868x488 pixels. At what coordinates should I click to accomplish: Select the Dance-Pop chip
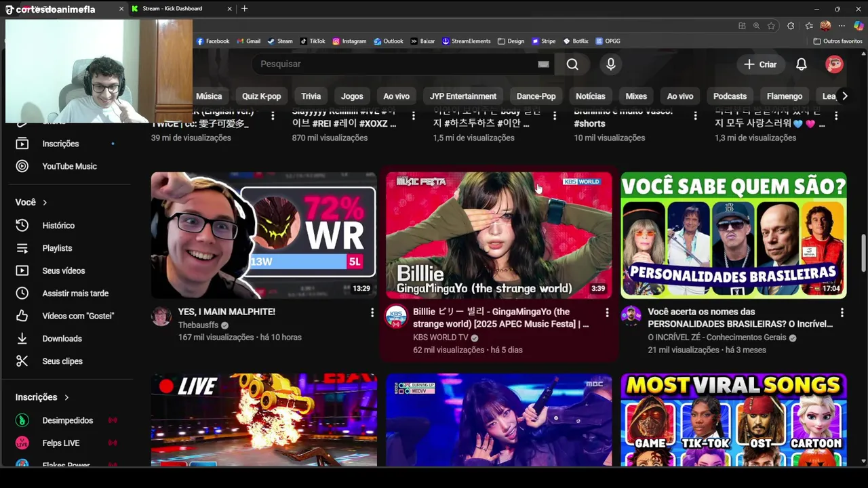coord(536,96)
